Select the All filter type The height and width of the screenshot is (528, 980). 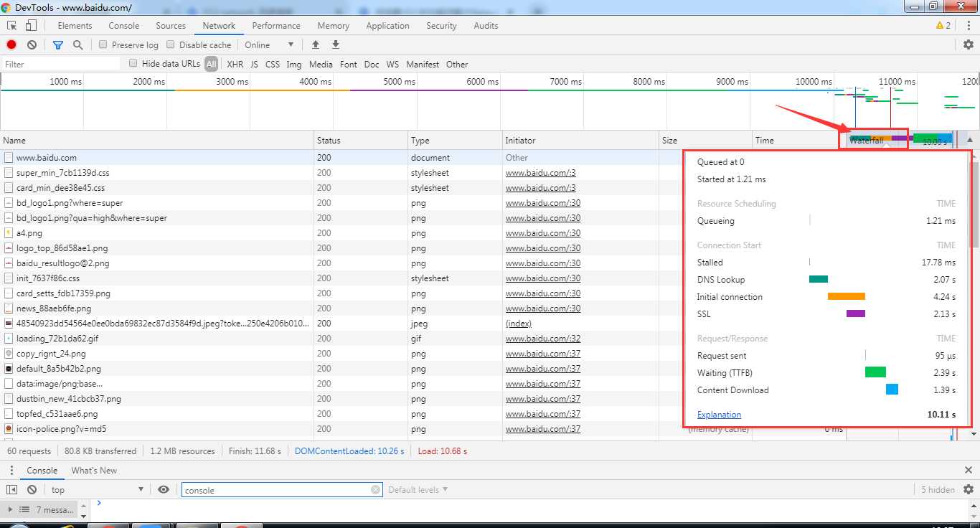[211, 64]
